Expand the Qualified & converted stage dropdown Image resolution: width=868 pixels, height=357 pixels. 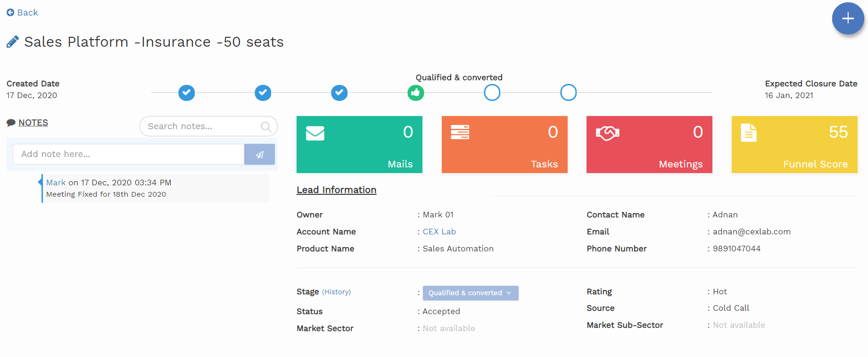(x=471, y=293)
